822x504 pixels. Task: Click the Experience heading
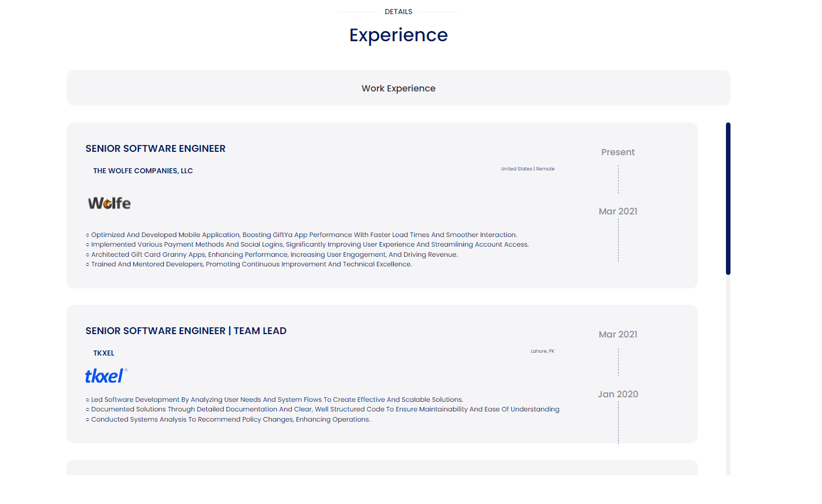398,35
